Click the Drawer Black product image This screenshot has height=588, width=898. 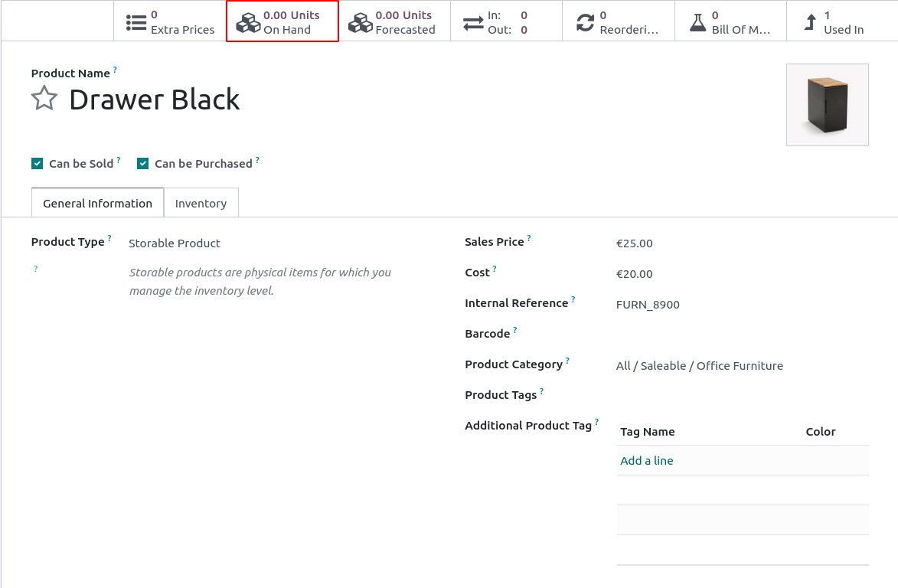827,105
